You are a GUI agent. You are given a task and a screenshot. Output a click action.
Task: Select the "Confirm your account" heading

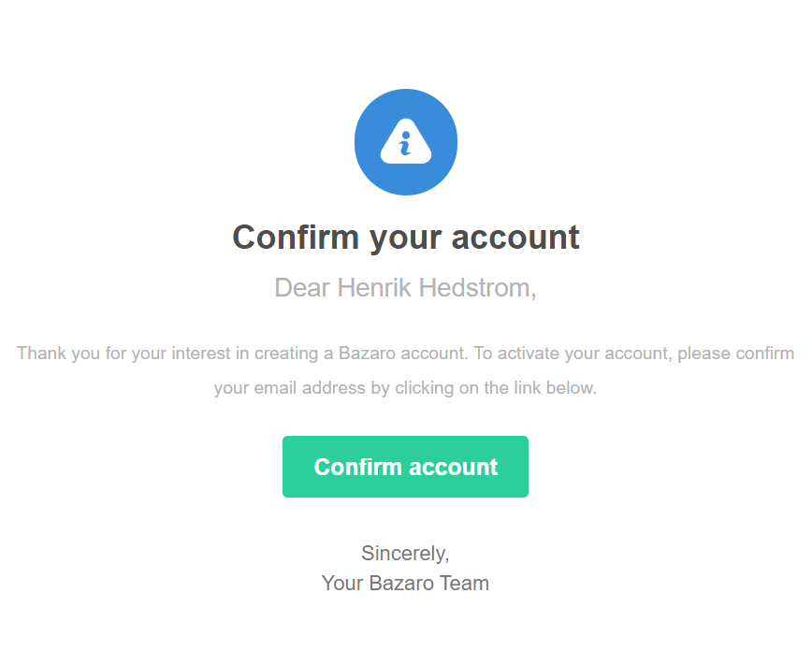405,238
